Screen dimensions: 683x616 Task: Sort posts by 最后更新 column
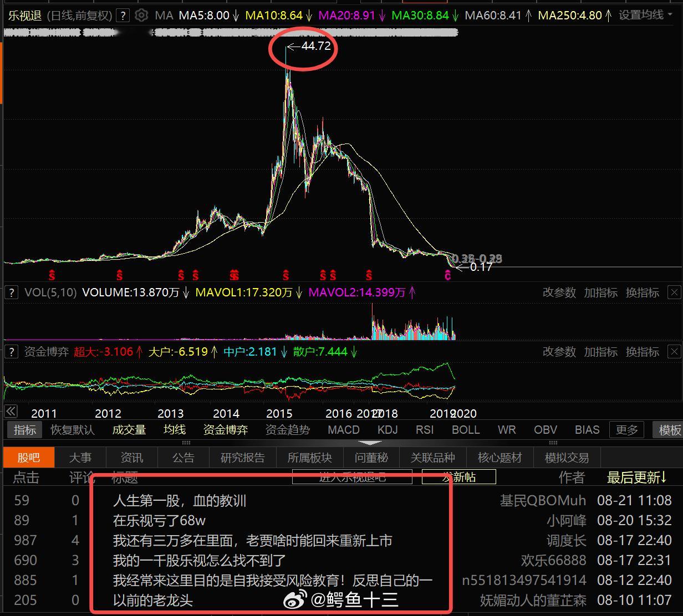click(x=636, y=477)
